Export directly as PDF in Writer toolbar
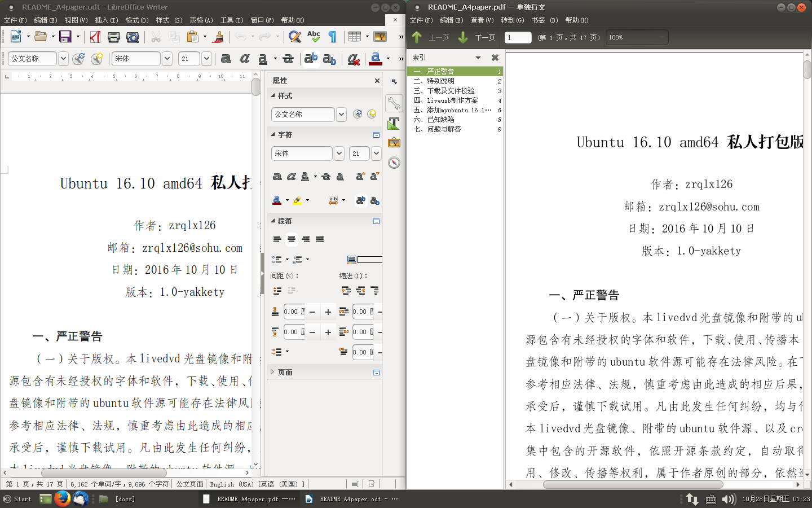This screenshot has height=508, width=812. [95, 37]
